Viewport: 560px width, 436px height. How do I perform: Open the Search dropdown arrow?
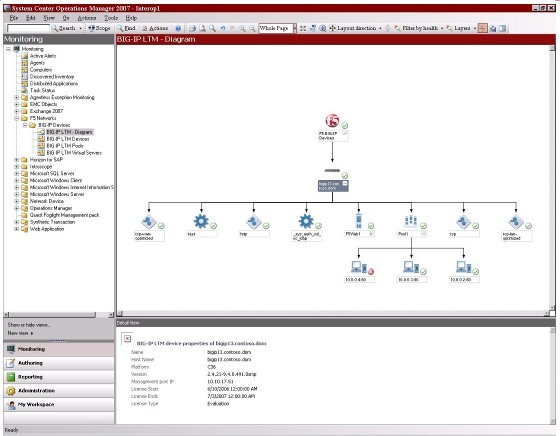(x=80, y=29)
